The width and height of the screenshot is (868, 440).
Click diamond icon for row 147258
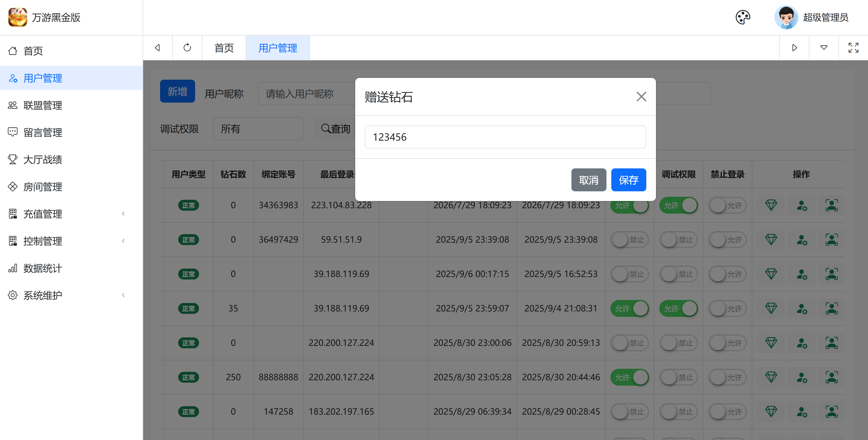771,411
